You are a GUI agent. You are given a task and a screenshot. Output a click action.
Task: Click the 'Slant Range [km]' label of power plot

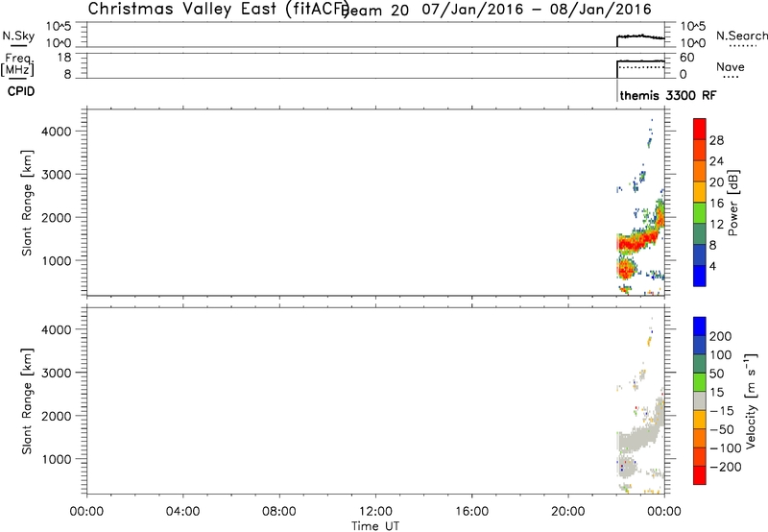pos(26,203)
